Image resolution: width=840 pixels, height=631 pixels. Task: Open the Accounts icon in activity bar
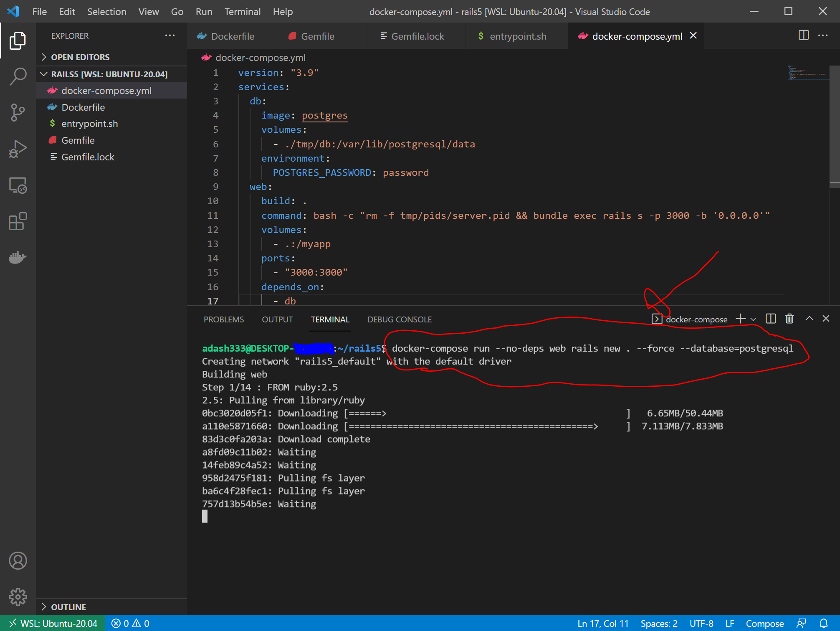18,561
